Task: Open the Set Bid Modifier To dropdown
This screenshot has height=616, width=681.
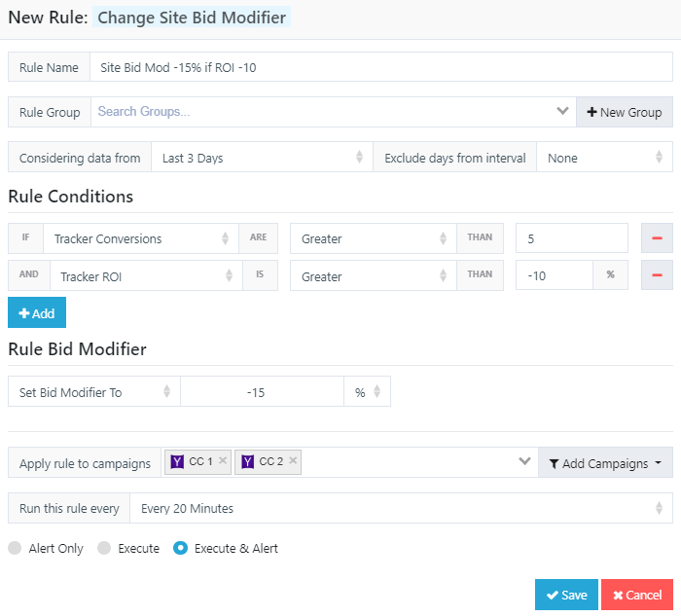Action: [93, 391]
